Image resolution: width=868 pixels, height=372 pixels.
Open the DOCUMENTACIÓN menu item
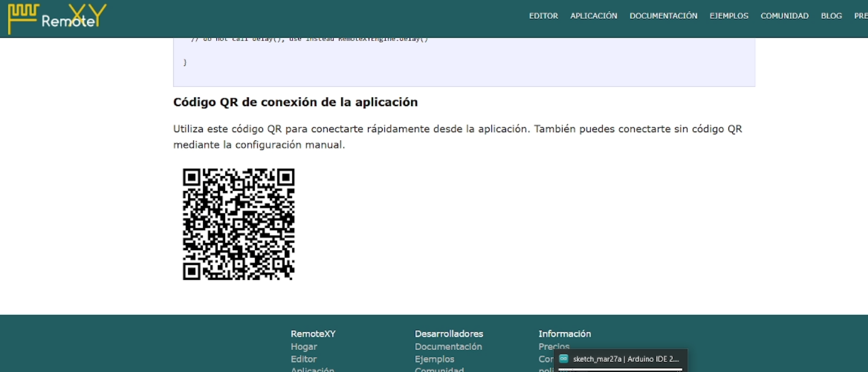coord(663,16)
